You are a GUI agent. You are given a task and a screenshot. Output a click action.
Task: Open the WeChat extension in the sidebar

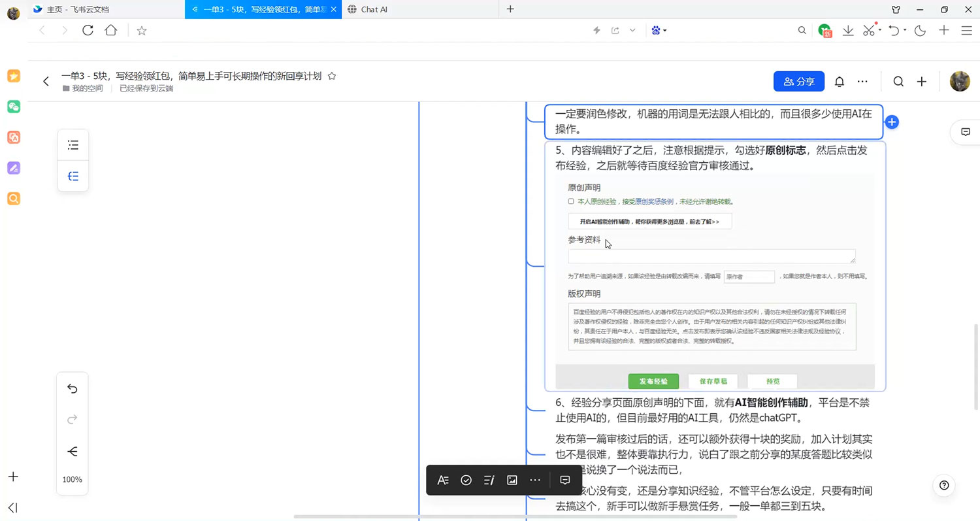click(x=13, y=107)
